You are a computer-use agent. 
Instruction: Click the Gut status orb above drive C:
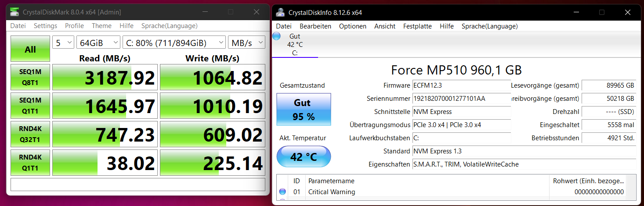(276, 36)
